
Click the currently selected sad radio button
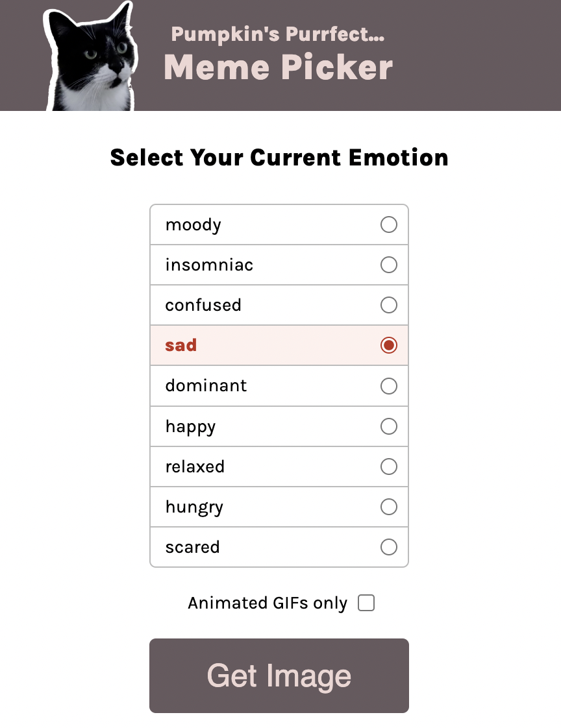pyautogui.click(x=388, y=345)
